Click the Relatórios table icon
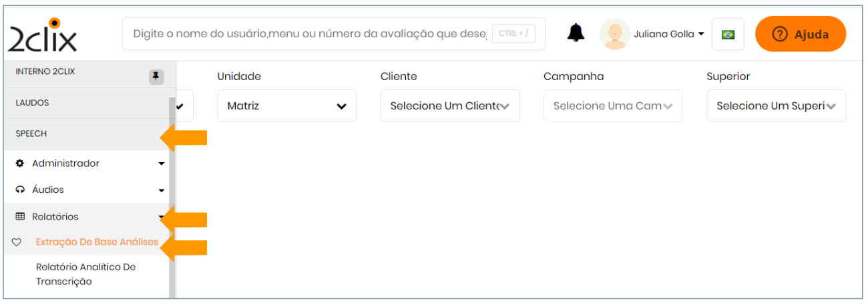The image size is (868, 305). (20, 217)
